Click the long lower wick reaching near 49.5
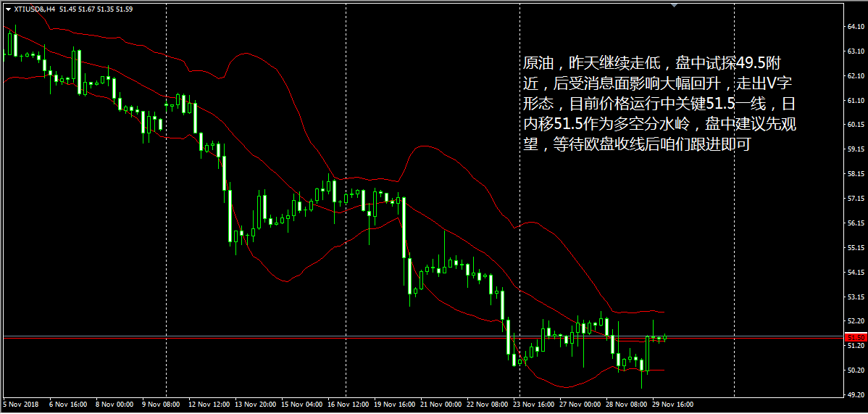 point(642,380)
